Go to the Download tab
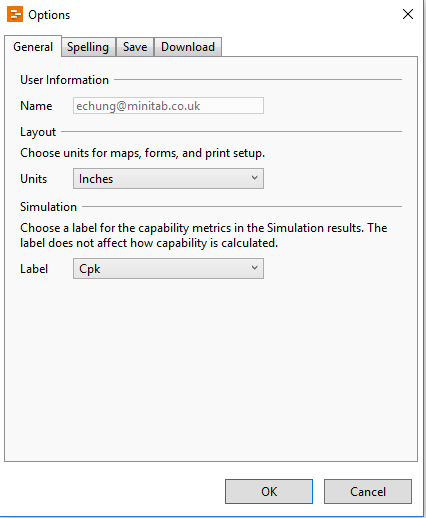 coord(188,47)
